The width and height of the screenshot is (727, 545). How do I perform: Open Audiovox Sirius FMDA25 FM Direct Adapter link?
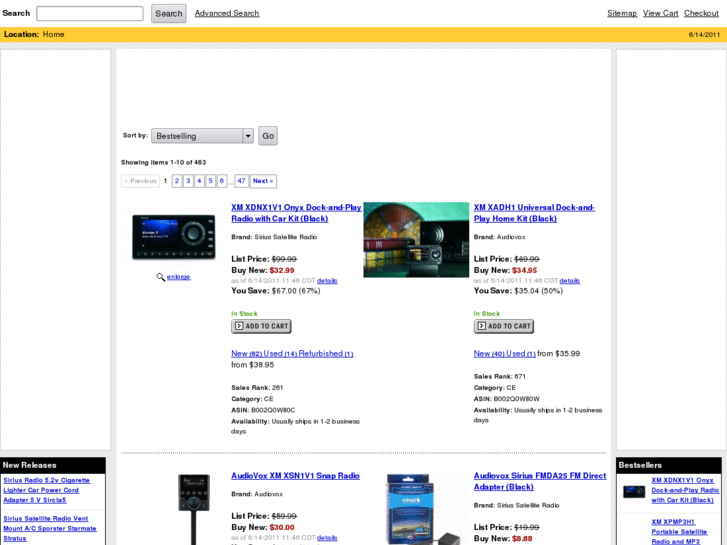pos(540,481)
